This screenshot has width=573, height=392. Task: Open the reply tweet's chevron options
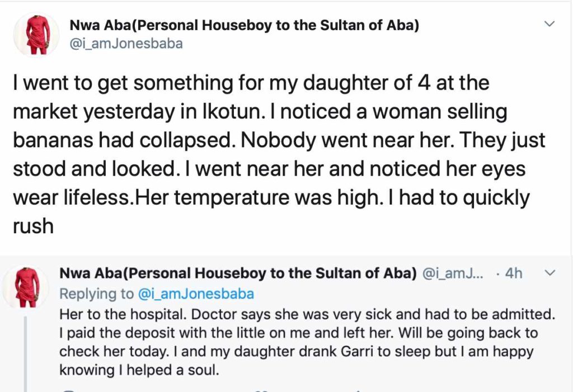pos(549,273)
